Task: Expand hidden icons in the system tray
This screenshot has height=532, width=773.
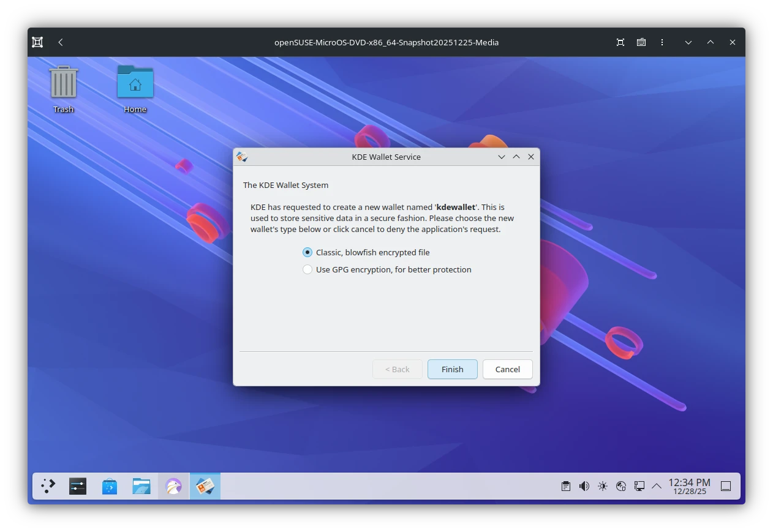Action: [x=656, y=485]
